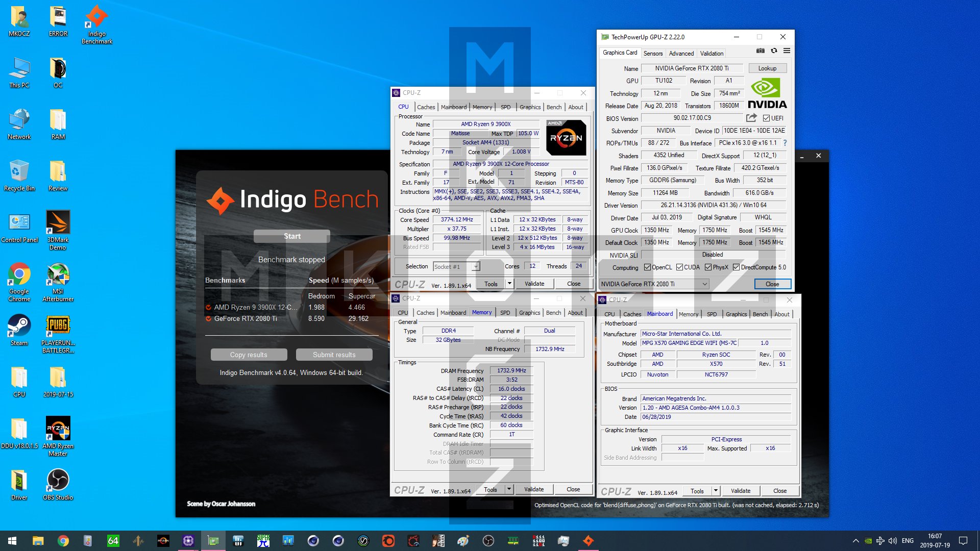Viewport: 980px width, 551px height.
Task: Open the Windows Start menu
Action: pyautogui.click(x=12, y=541)
